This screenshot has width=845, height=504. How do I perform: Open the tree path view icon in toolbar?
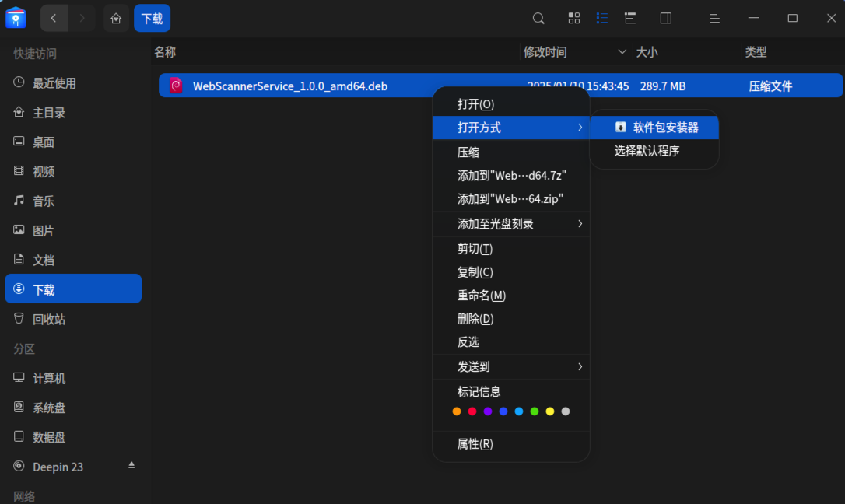pyautogui.click(x=629, y=18)
